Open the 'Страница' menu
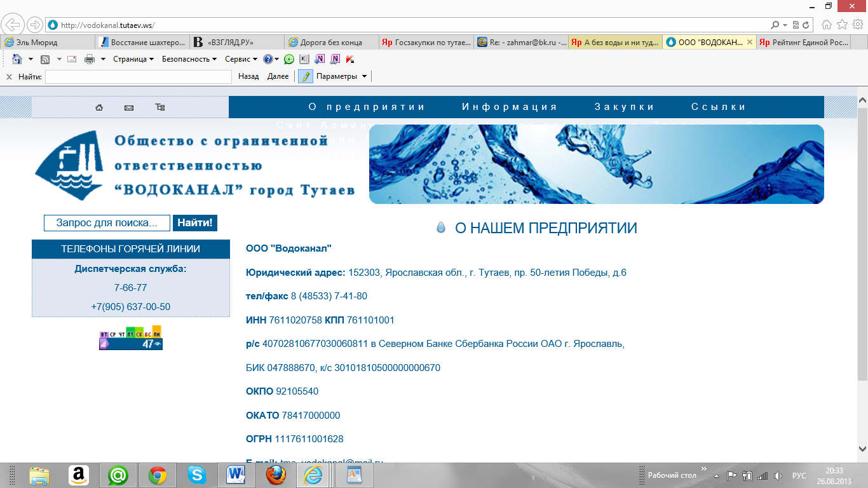 coord(133,59)
